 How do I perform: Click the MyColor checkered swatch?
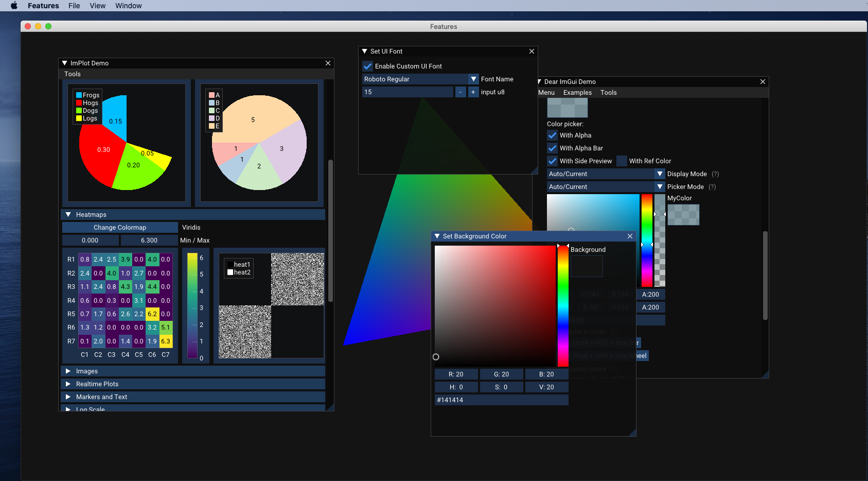(683, 215)
